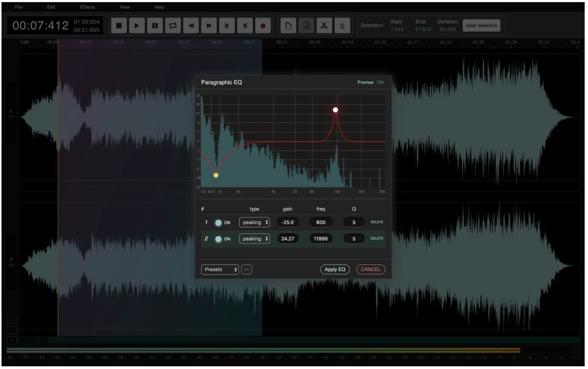This screenshot has height=369, width=588.
Task: Toggle band 2 ON switch
Action: coord(218,239)
